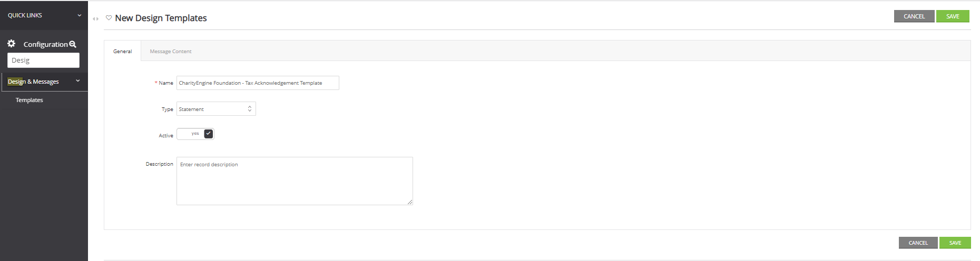Click the Description text area
Screen dimensions: 980x261
[295, 181]
